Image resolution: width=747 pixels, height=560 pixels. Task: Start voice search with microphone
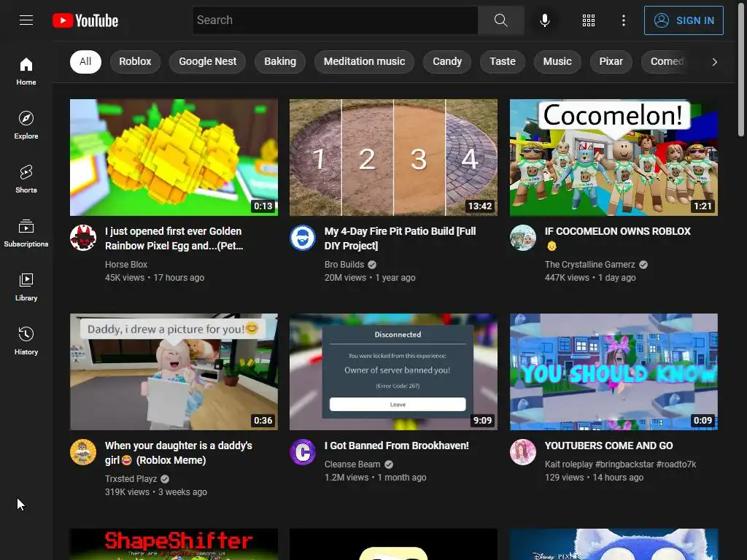545,20
